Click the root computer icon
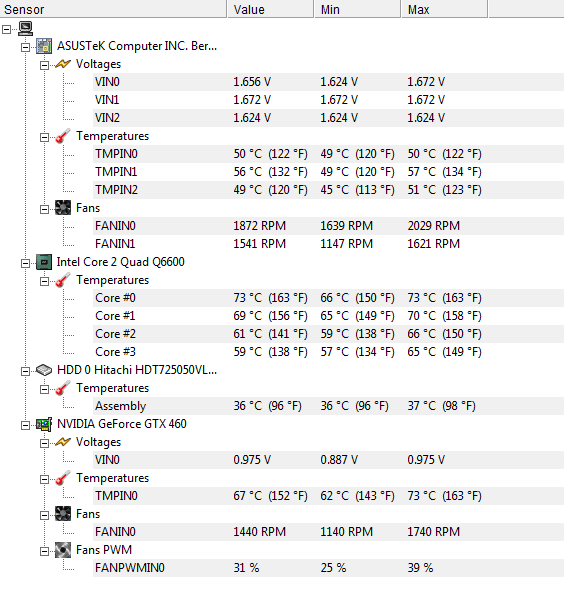564x606 pixels. point(26,28)
